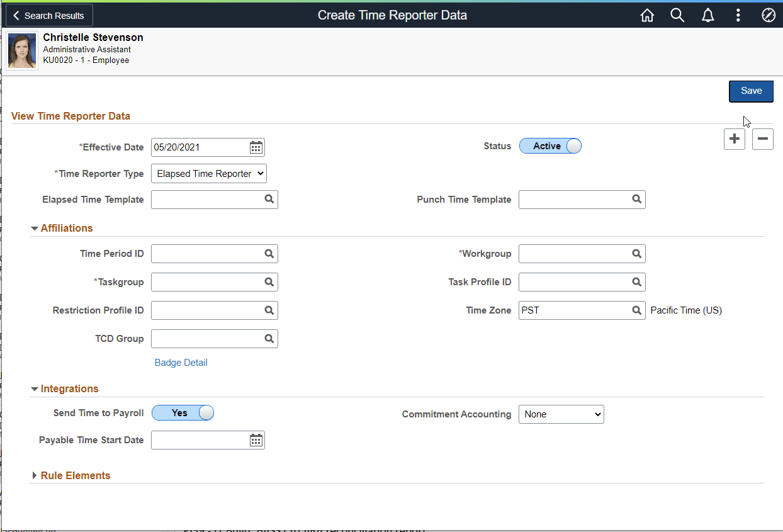Go back to Search Results
This screenshot has height=532, width=783.
pos(48,14)
